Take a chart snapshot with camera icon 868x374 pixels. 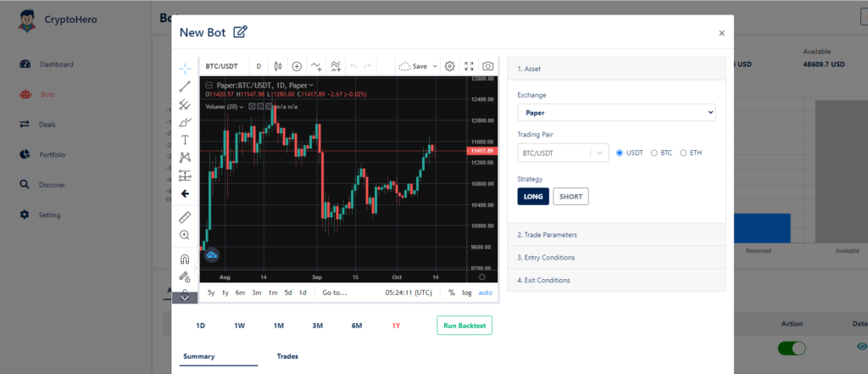487,66
